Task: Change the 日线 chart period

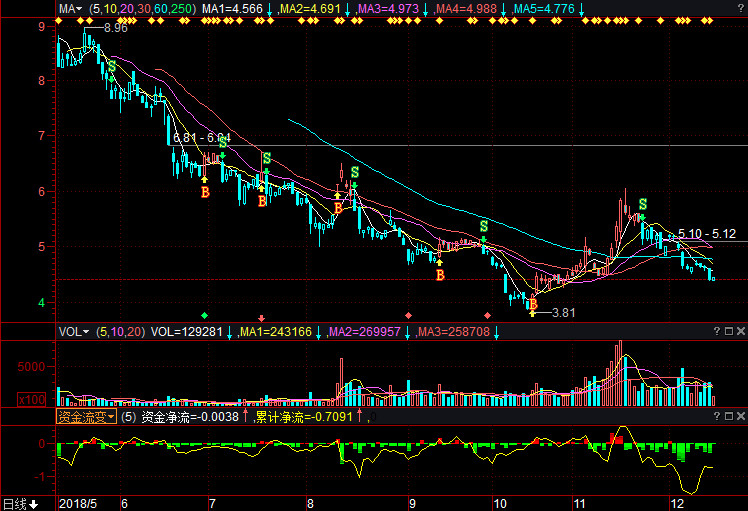Action: pos(20,503)
